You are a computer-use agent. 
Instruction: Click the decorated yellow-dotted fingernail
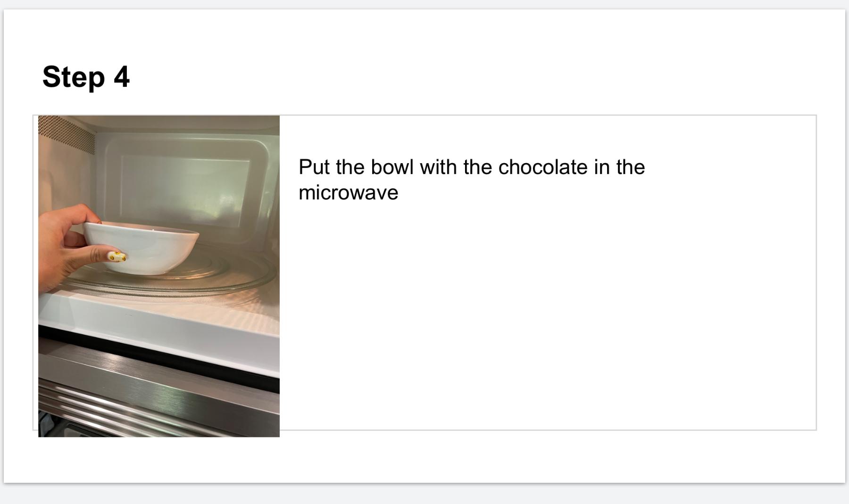117,256
